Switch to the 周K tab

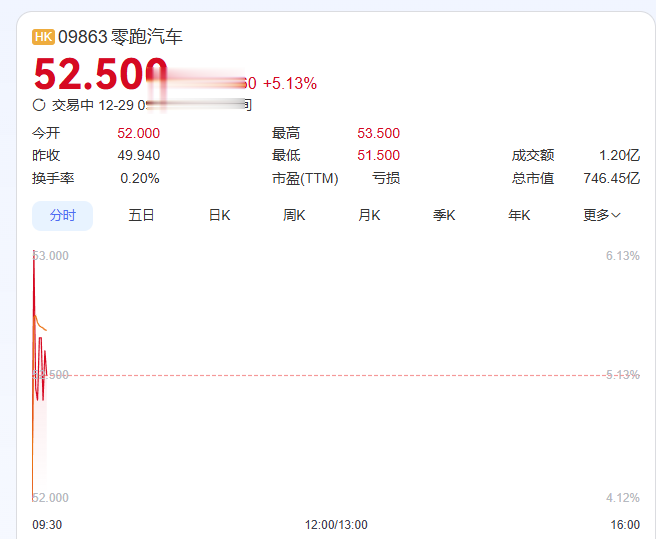tap(294, 216)
